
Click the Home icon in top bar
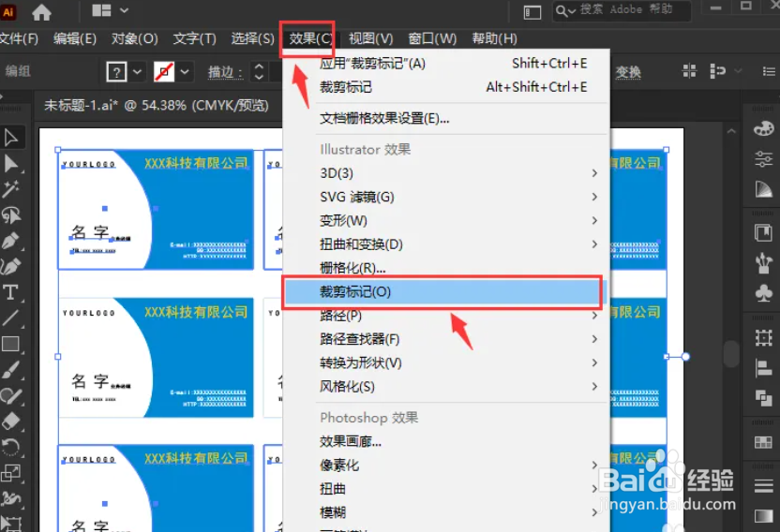click(x=41, y=11)
